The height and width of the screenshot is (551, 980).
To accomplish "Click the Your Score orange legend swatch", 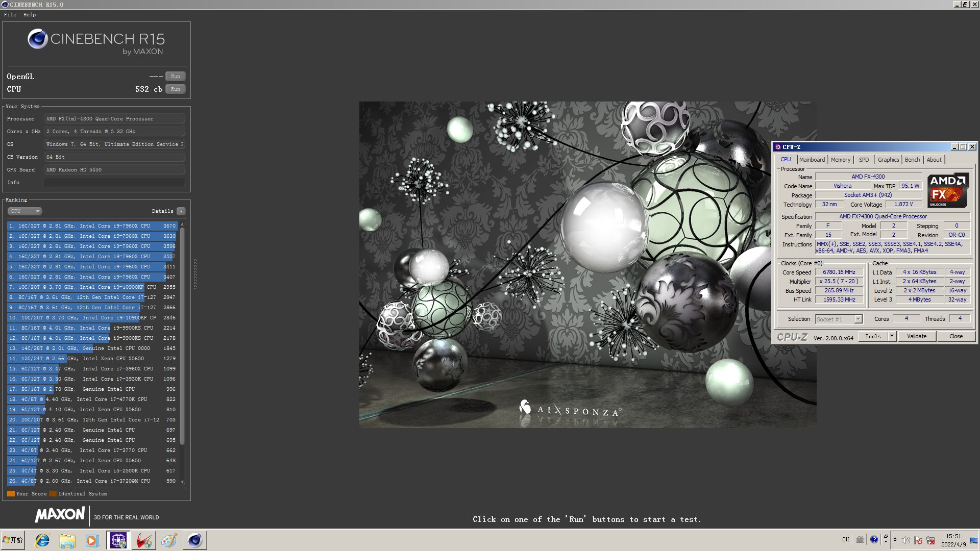I will click(x=11, y=494).
